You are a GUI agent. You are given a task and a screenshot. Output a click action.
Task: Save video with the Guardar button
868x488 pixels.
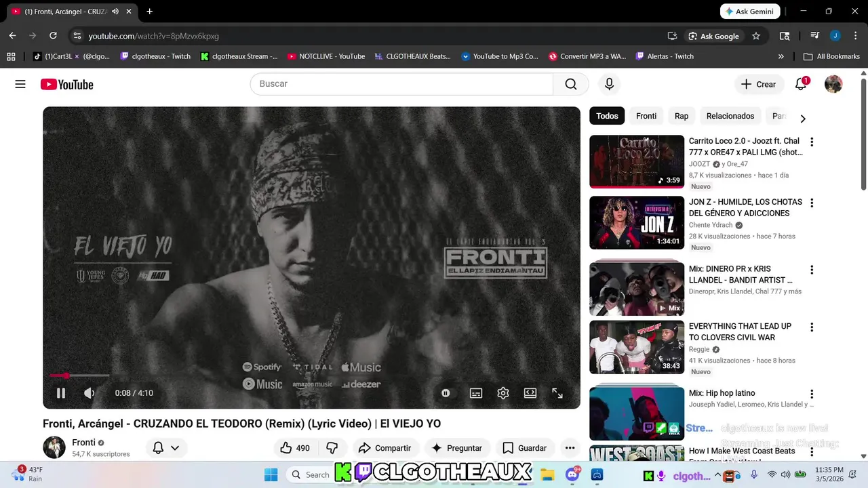(525, 448)
